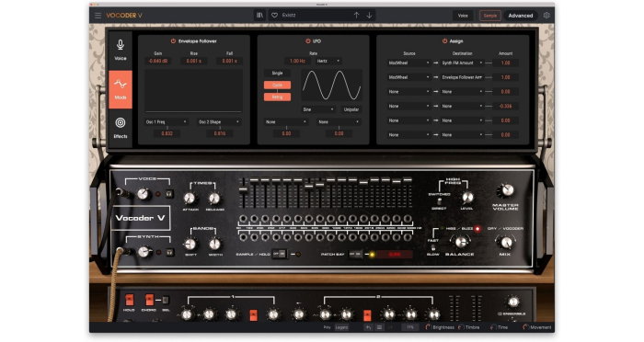Click the -0.336 amount value
The image size is (644, 342).
506,106
